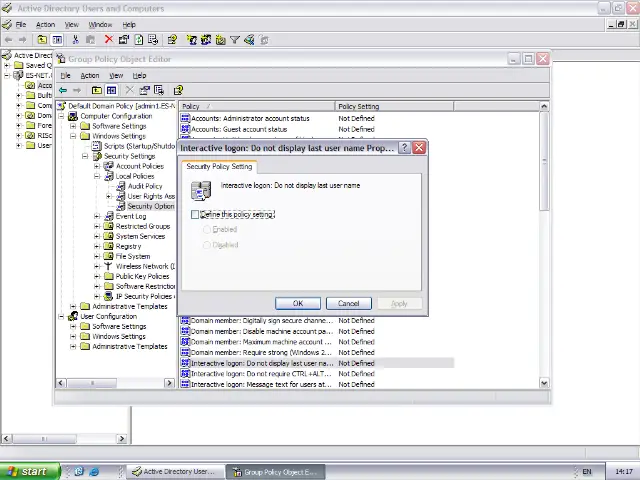Expand the Public Key Policies node
This screenshot has width=640, height=480.
pos(97,276)
